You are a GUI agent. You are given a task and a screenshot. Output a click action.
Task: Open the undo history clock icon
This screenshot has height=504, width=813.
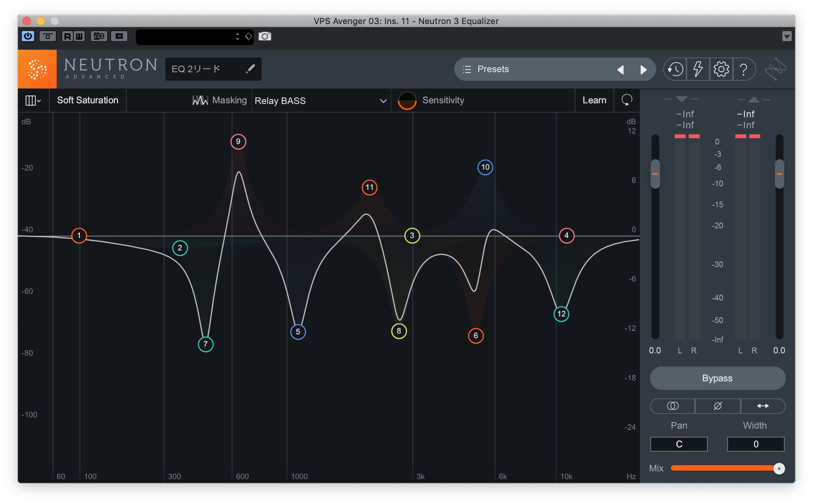coord(675,70)
